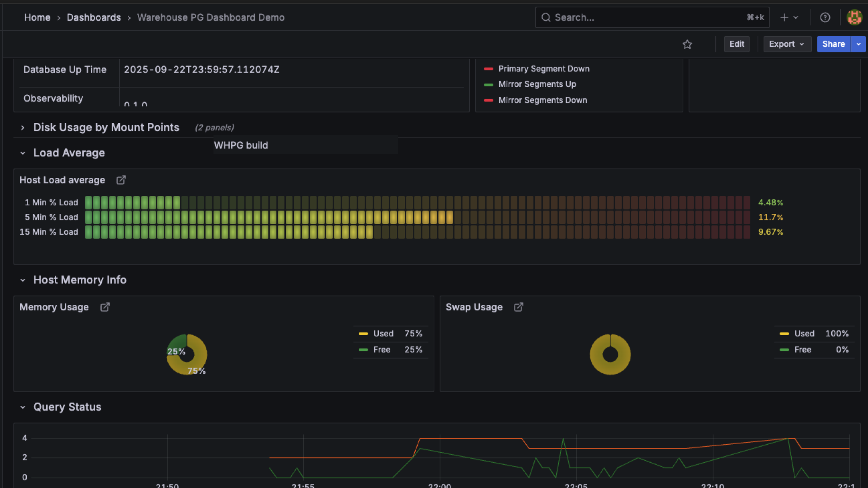Viewport: 868px width, 488px height.
Task: Toggle Mirror Segments Up legend series
Action: coord(537,84)
